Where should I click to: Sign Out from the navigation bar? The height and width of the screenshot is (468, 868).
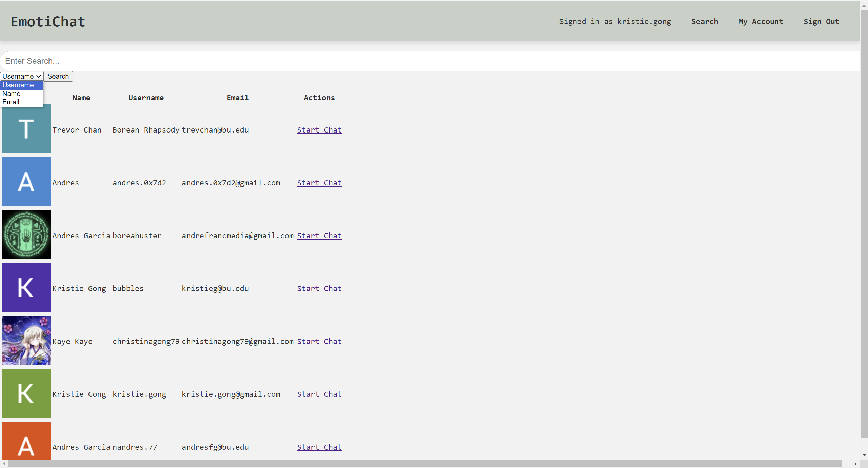(x=821, y=22)
